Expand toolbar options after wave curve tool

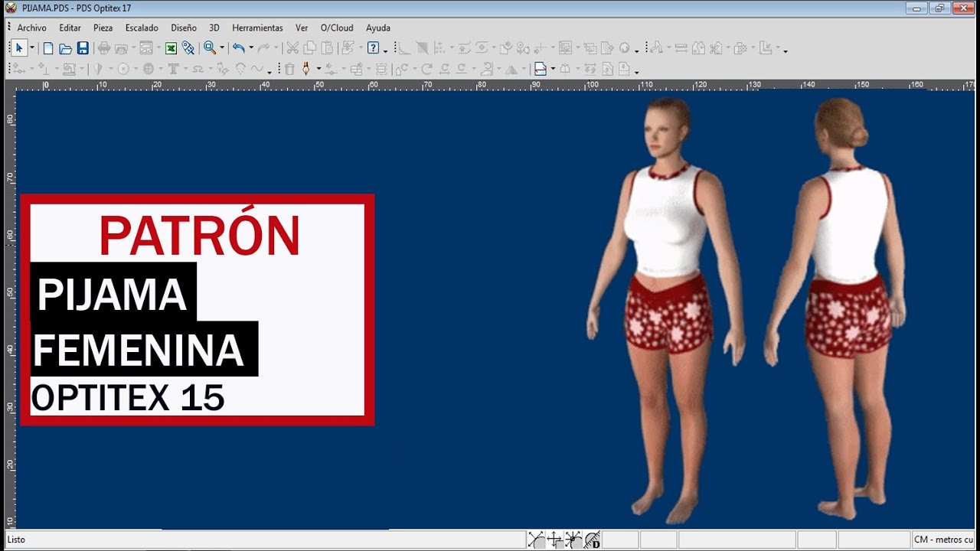tap(269, 72)
